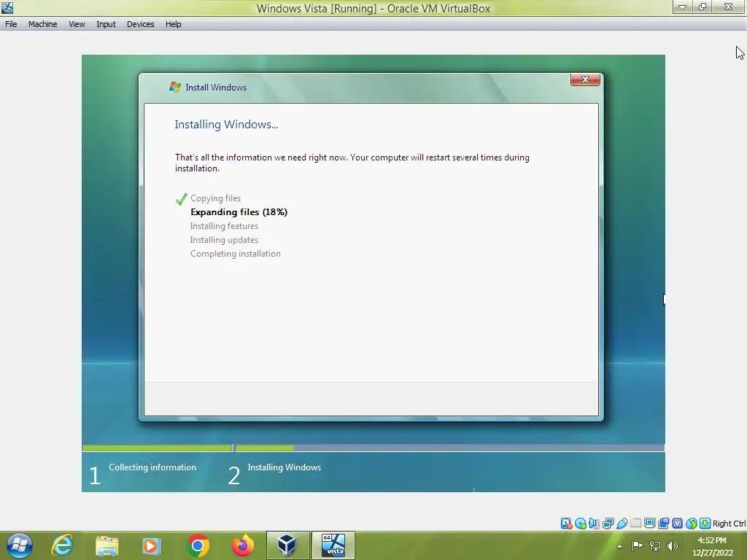747x560 pixels.
Task: Click the keyboard capture arrow indicator
Action: 705,524
